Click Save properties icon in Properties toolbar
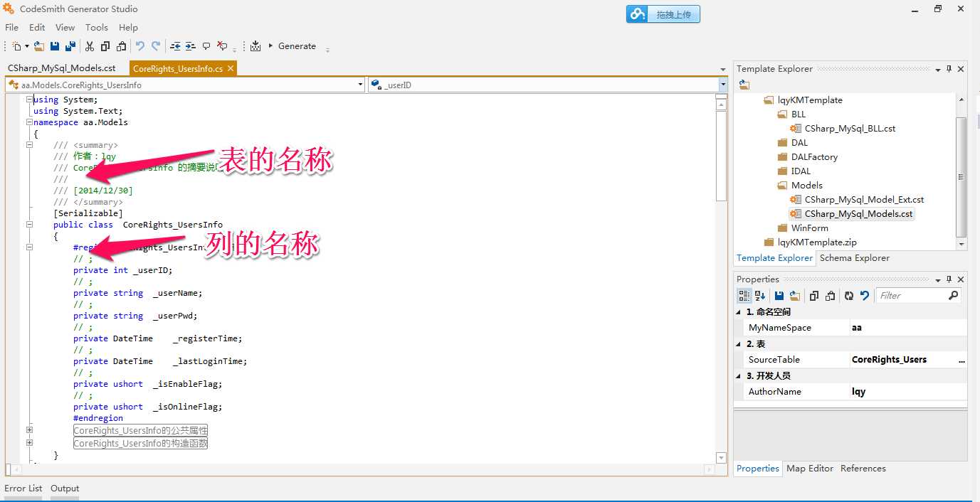This screenshot has width=980, height=502. 779,296
